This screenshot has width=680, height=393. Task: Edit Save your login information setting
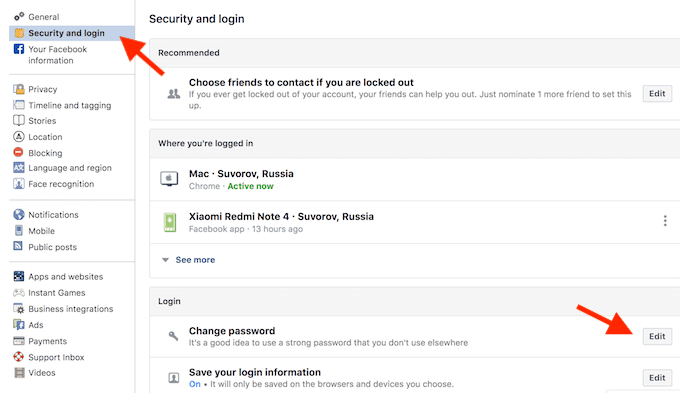[x=657, y=377]
